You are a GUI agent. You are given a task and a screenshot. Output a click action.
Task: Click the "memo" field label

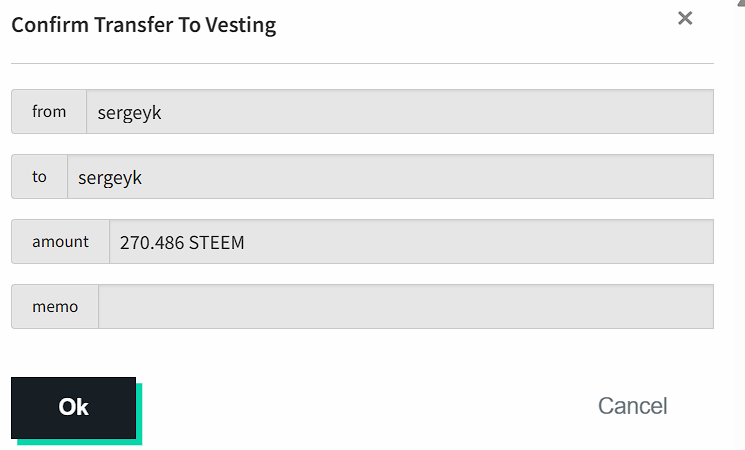pos(55,307)
